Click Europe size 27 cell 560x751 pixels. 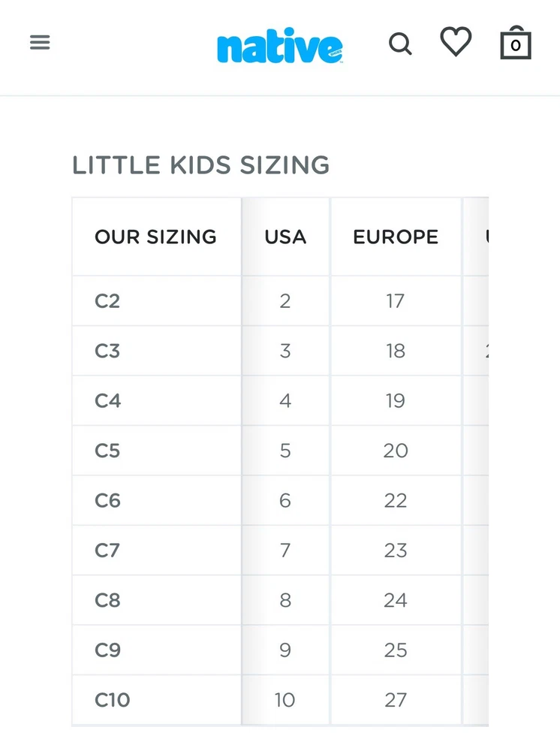[x=396, y=700]
